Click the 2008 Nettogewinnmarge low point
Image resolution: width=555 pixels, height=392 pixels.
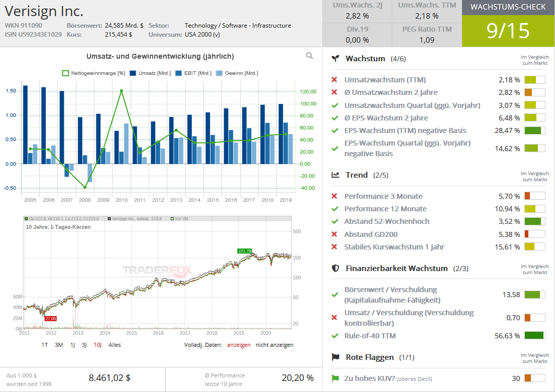85,188
